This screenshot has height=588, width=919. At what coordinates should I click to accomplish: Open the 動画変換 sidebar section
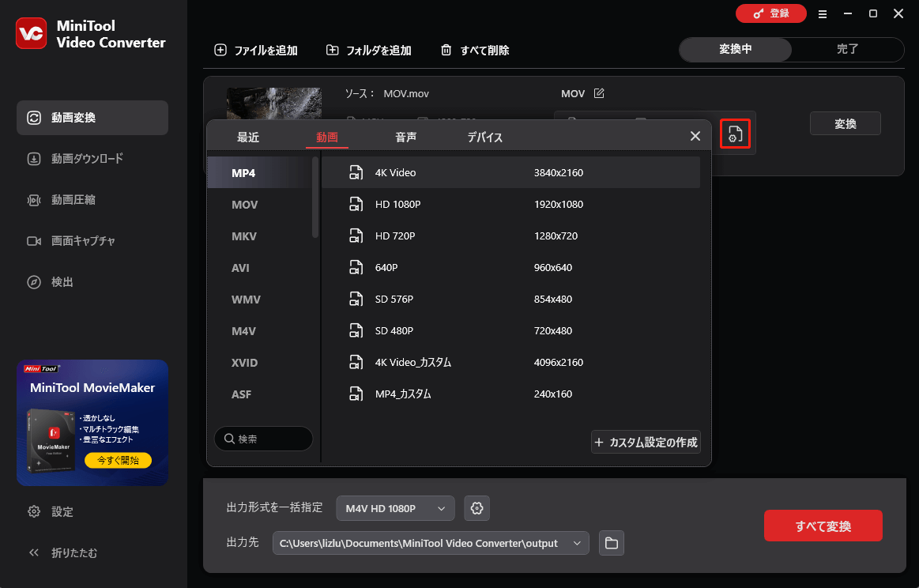(x=92, y=118)
